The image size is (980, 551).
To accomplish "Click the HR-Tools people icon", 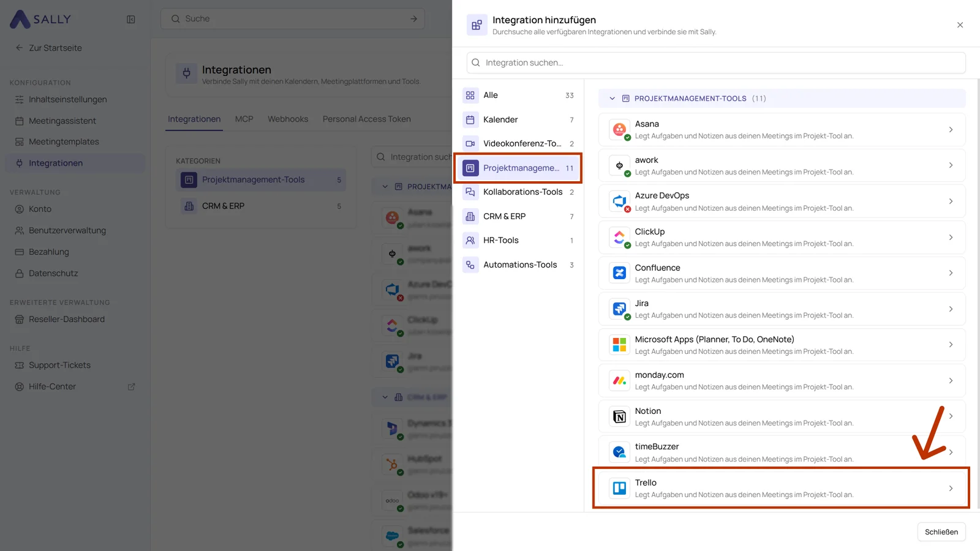I will (470, 240).
